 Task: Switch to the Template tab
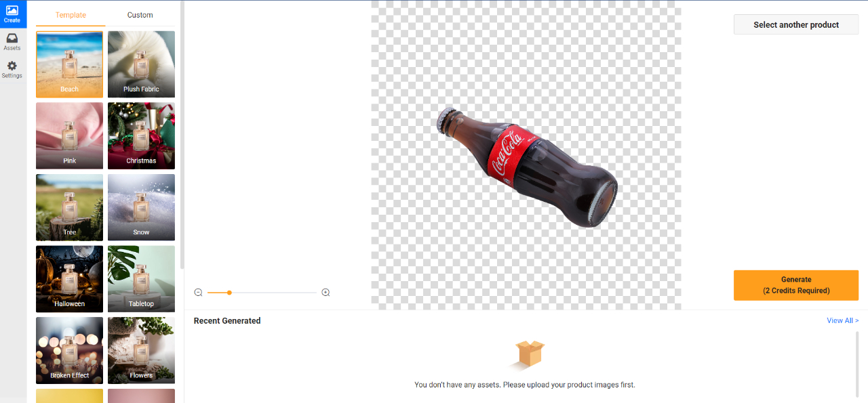(x=70, y=14)
